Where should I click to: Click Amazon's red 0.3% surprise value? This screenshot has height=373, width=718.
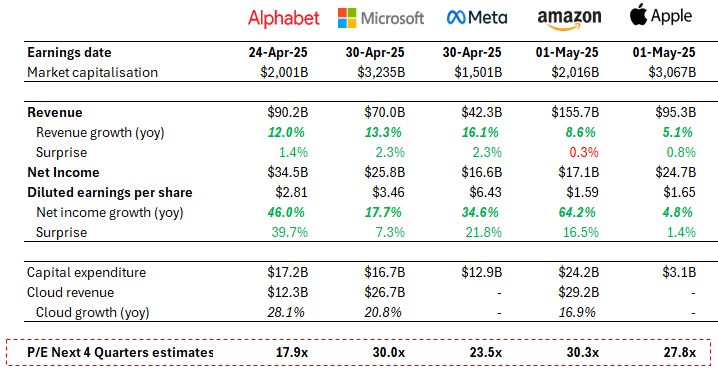[x=584, y=152]
